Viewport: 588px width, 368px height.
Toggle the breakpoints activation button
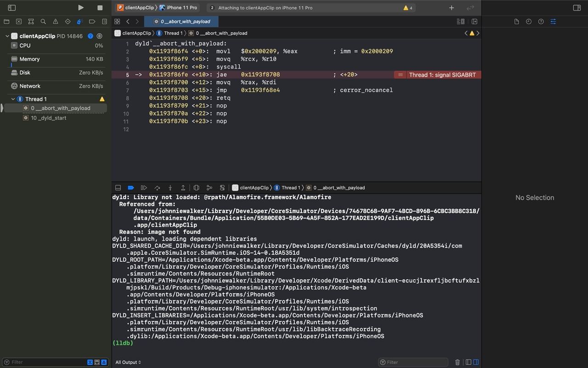click(x=131, y=188)
